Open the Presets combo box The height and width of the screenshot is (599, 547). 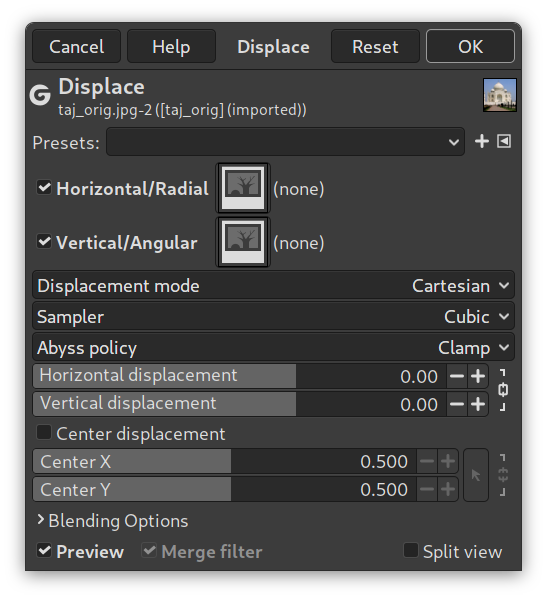click(x=285, y=142)
